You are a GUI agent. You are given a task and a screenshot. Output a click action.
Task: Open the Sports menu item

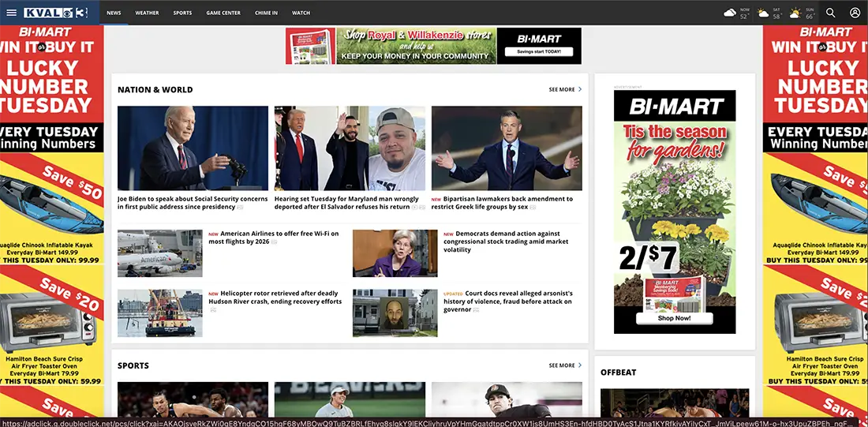coord(183,13)
